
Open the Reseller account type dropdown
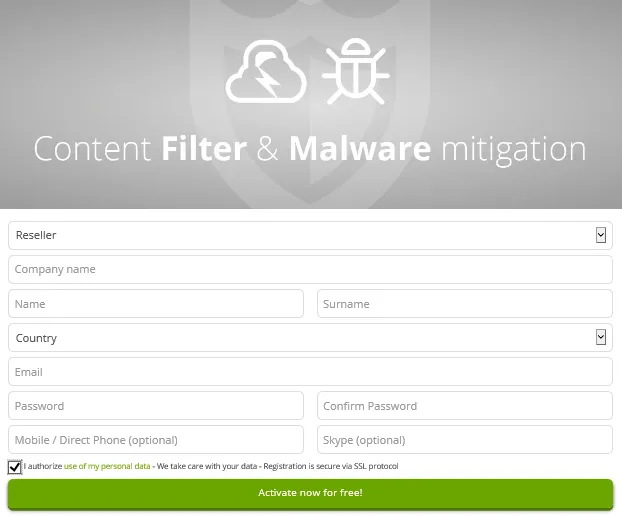310,235
